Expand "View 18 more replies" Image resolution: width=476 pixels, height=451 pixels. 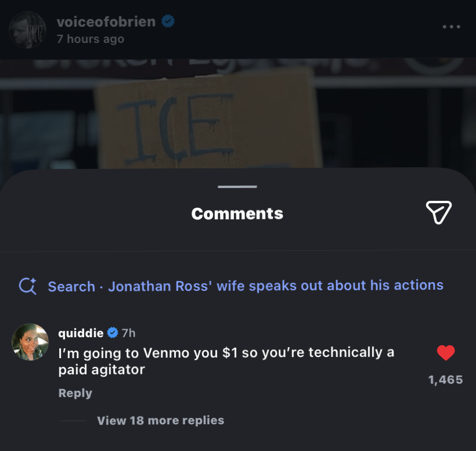click(x=160, y=420)
